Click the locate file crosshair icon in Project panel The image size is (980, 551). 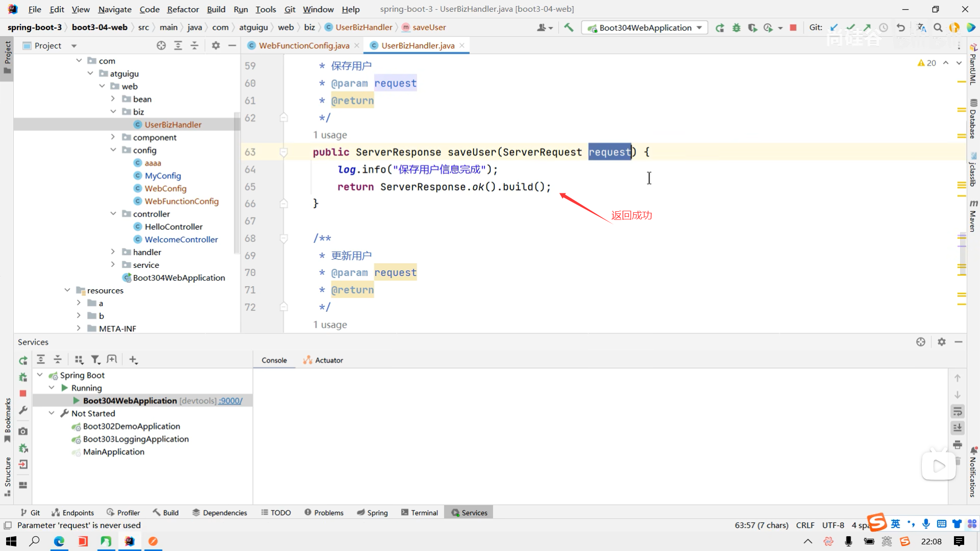161,45
